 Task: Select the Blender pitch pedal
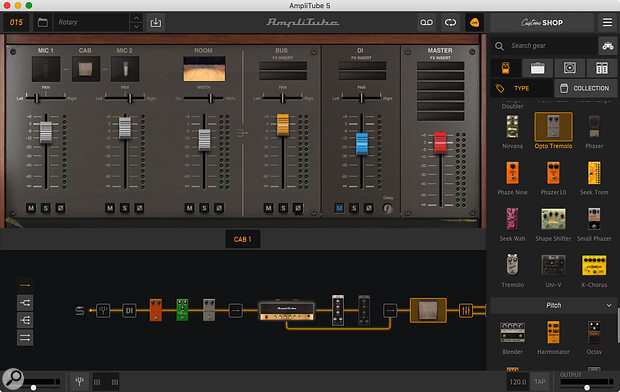(512, 337)
